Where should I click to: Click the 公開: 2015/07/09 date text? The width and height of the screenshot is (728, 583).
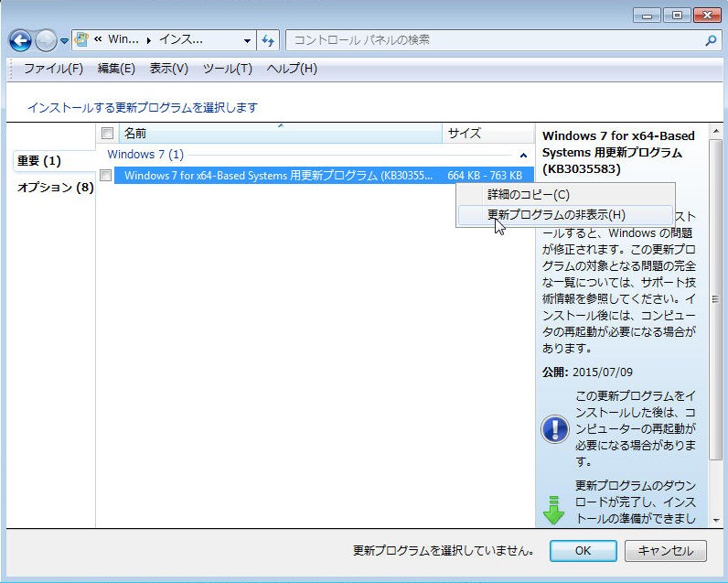pyautogui.click(x=587, y=372)
